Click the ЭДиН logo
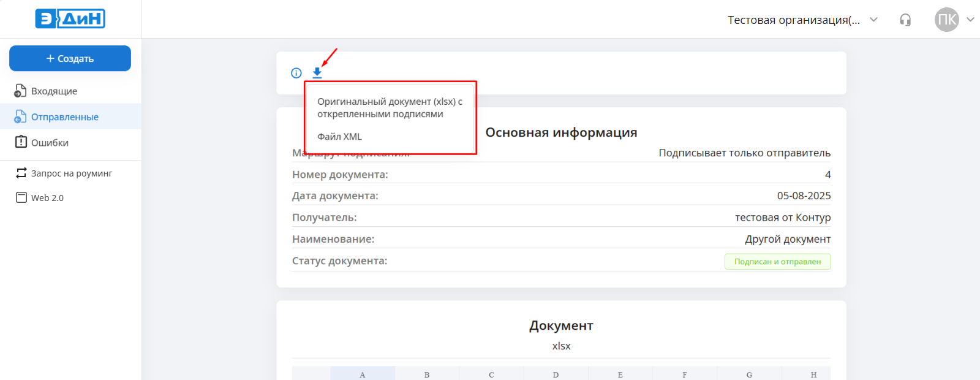 (x=70, y=19)
